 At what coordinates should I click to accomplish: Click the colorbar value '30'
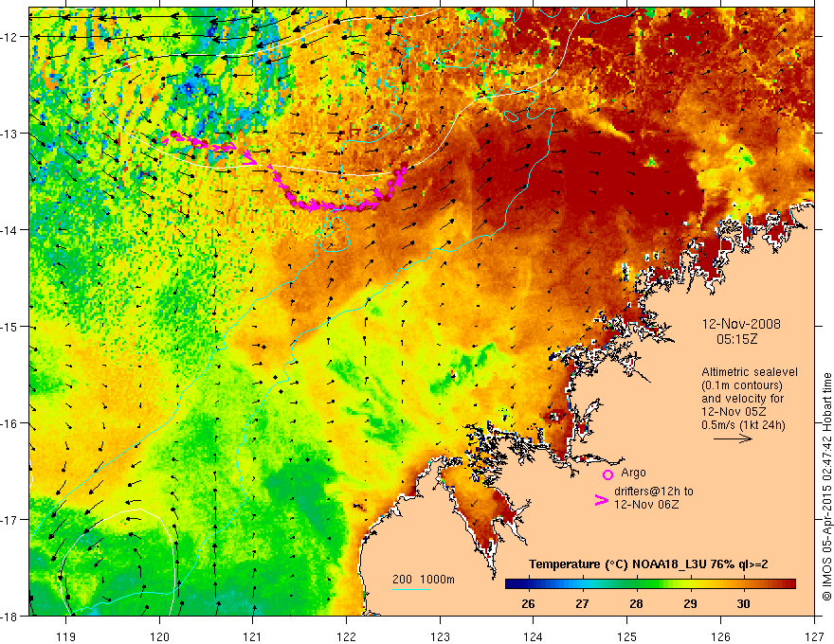pos(744,603)
